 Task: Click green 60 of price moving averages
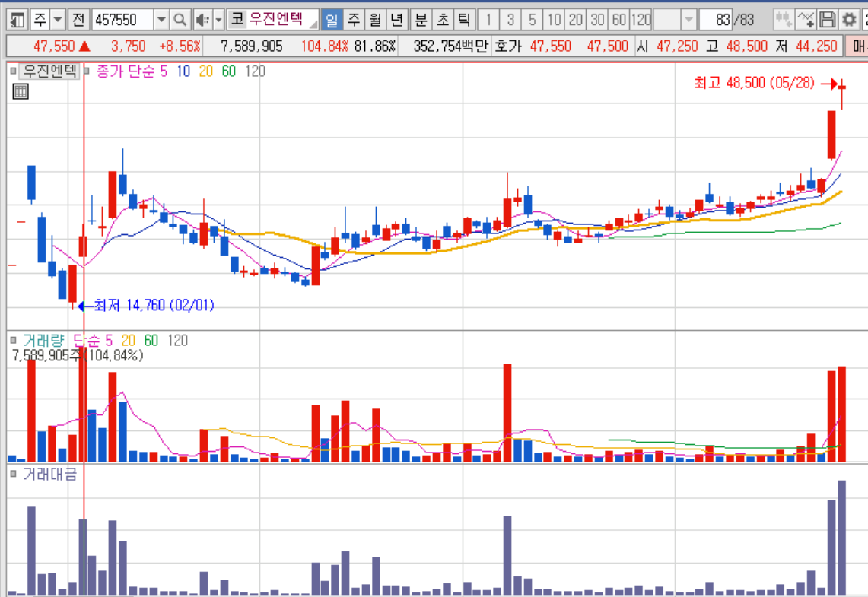229,71
